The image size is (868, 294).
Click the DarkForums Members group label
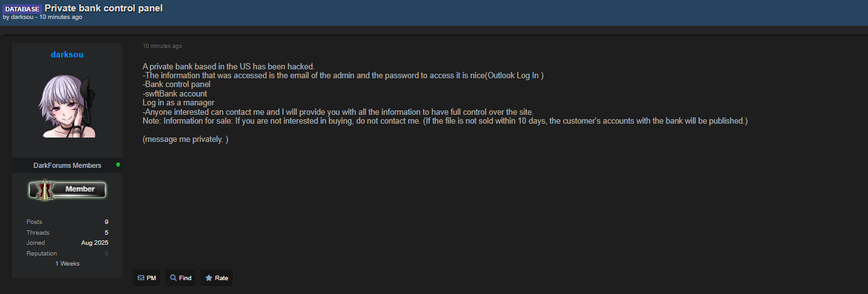(x=67, y=165)
